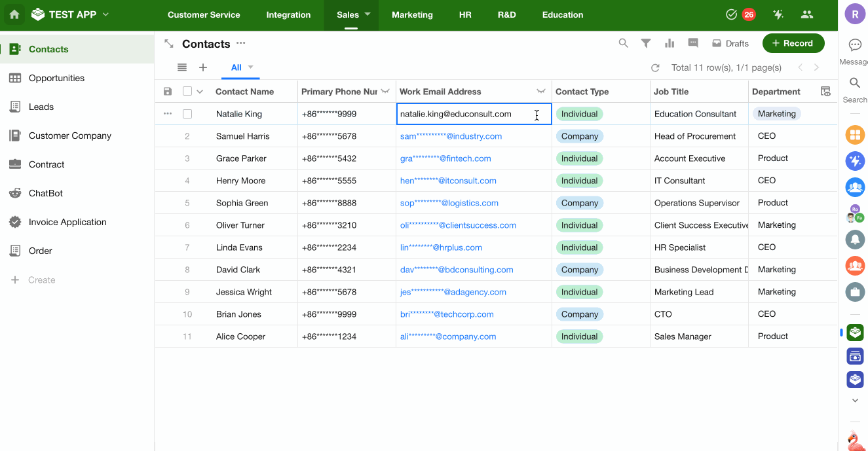Click the Natalie King email input field
Screen dimensions: 868x451
pyautogui.click(x=465, y=114)
